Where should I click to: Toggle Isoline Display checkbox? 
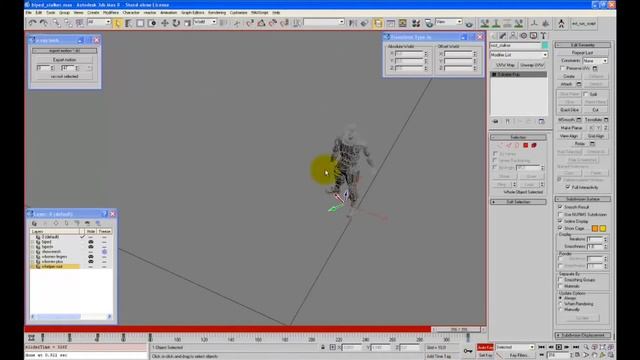(560, 221)
